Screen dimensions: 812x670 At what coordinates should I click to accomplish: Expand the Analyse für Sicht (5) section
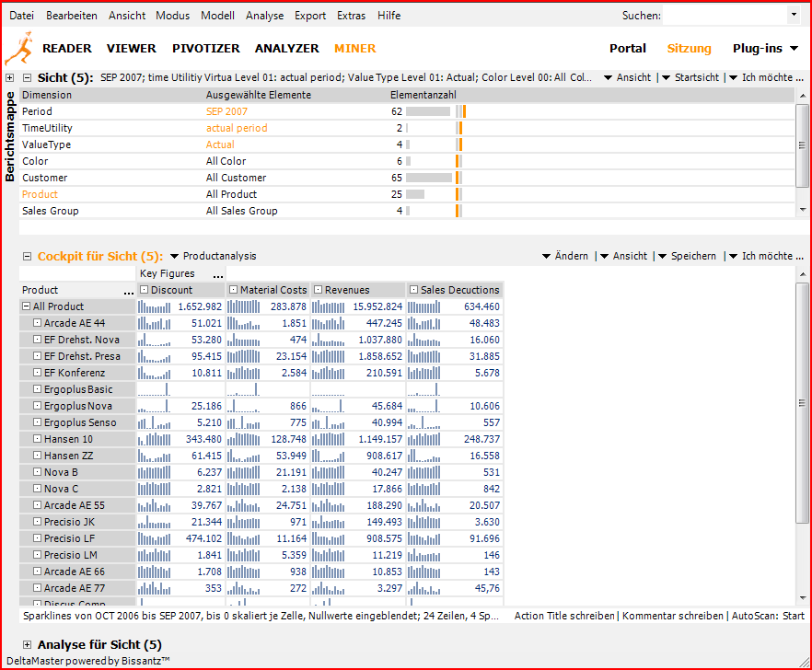(28, 644)
